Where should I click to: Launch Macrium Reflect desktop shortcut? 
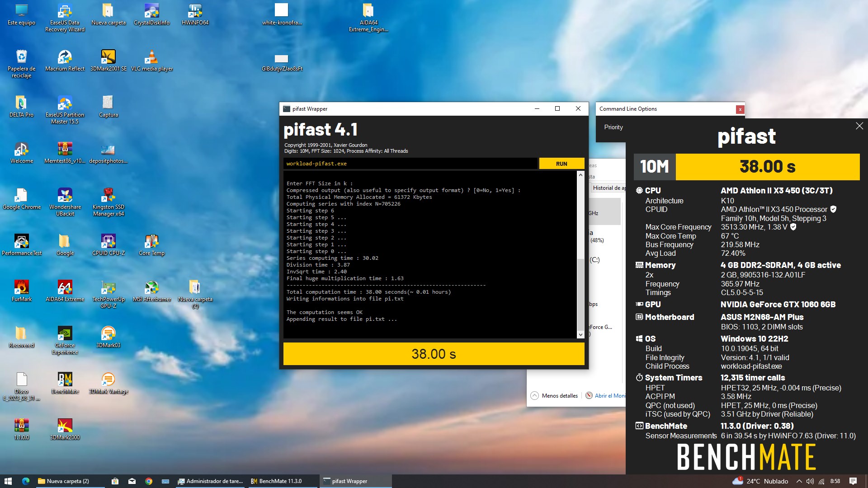tap(65, 61)
